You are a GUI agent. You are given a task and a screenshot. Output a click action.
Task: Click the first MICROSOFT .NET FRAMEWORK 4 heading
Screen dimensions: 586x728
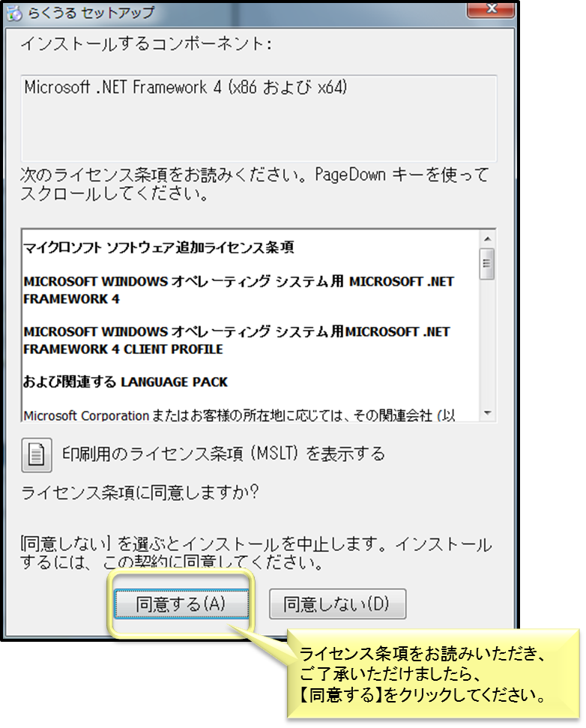[x=238, y=290]
